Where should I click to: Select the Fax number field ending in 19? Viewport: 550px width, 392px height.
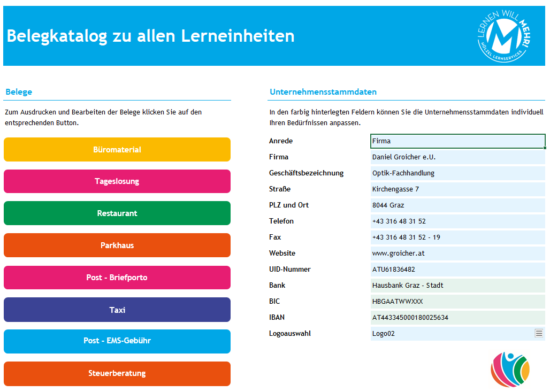pyautogui.click(x=458, y=237)
